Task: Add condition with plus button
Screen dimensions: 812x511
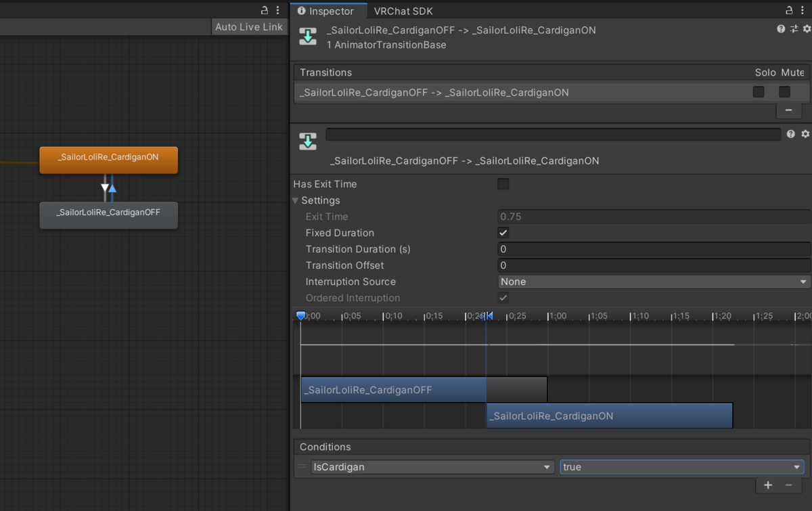Action: point(768,485)
